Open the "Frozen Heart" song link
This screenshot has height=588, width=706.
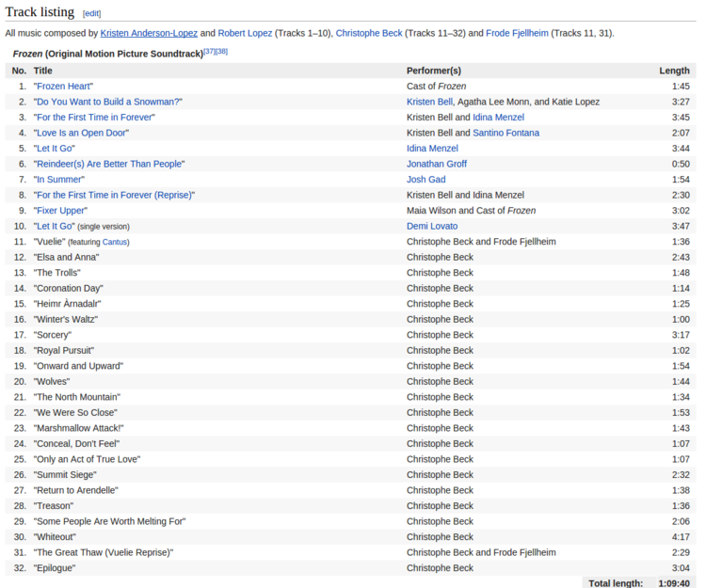point(63,87)
